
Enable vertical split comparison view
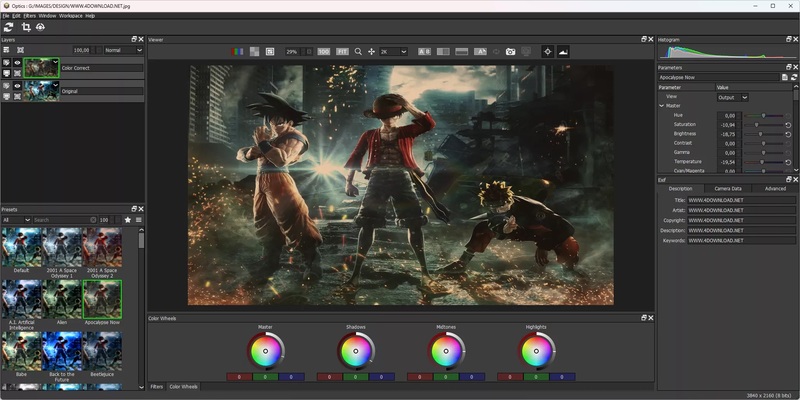point(443,52)
